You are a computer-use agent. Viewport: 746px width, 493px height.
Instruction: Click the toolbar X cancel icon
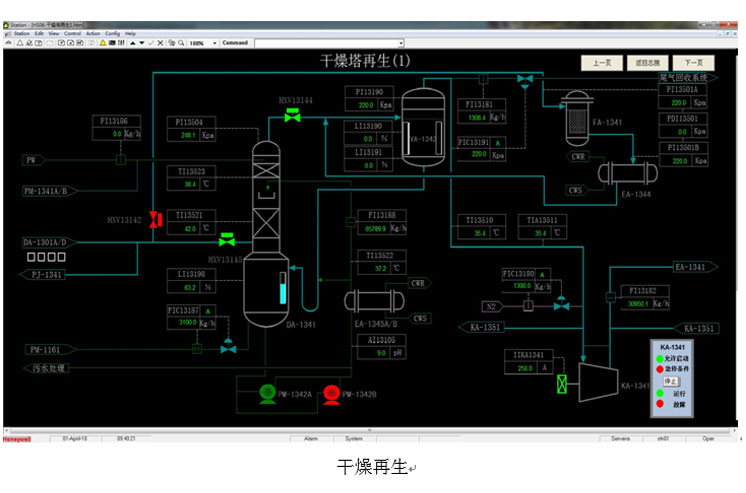(x=160, y=43)
